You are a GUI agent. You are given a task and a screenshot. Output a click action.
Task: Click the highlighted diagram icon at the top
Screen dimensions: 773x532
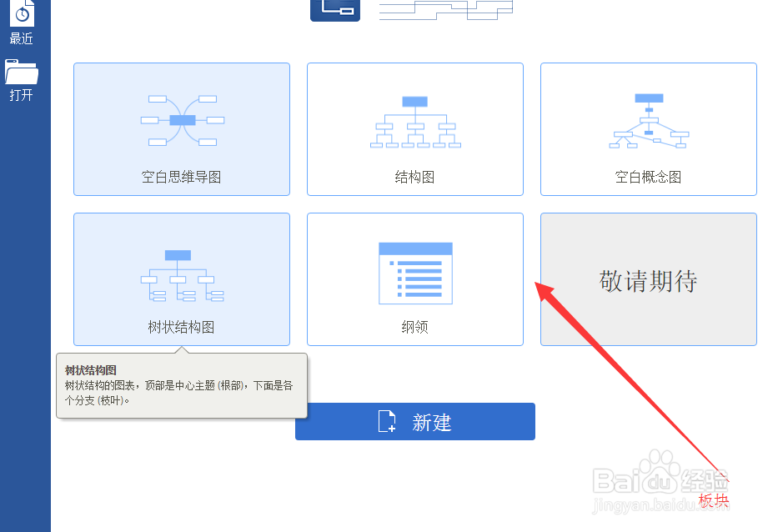334,9
